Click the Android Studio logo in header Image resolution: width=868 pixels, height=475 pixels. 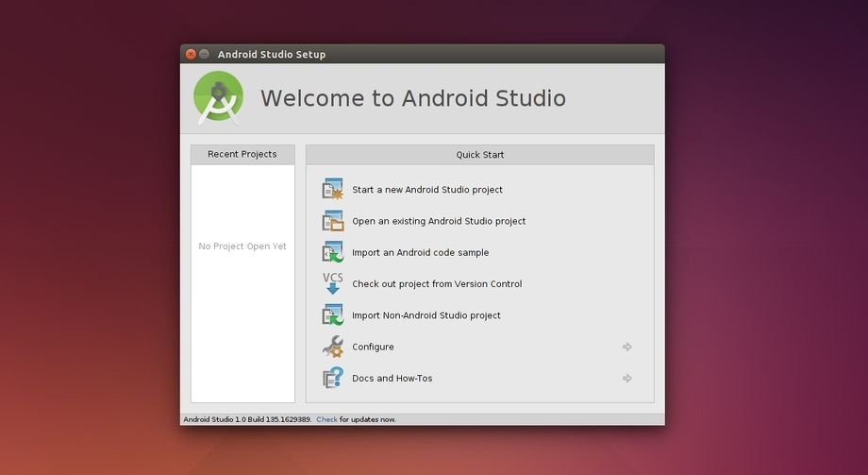click(219, 97)
